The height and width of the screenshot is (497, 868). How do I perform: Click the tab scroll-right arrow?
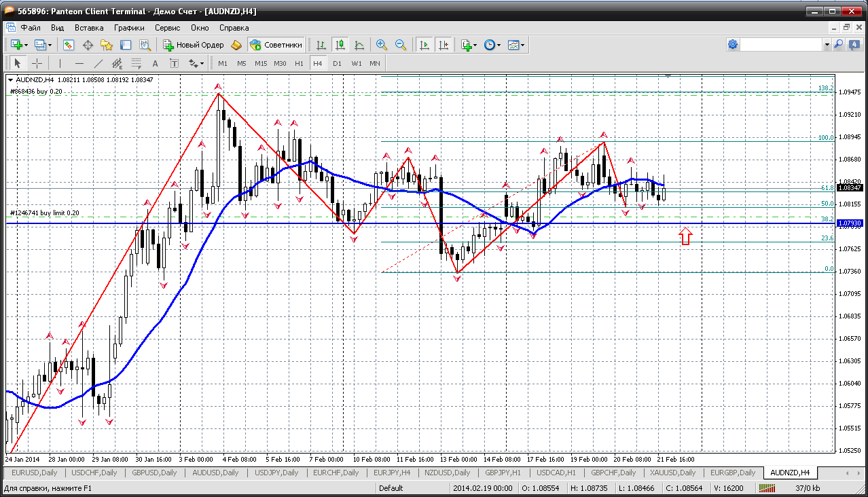[x=858, y=472]
